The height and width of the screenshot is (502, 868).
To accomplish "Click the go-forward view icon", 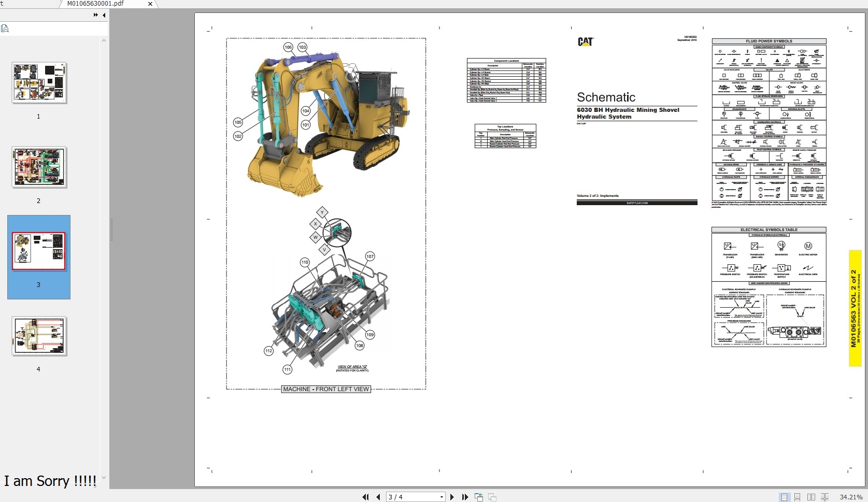I will [x=491, y=497].
